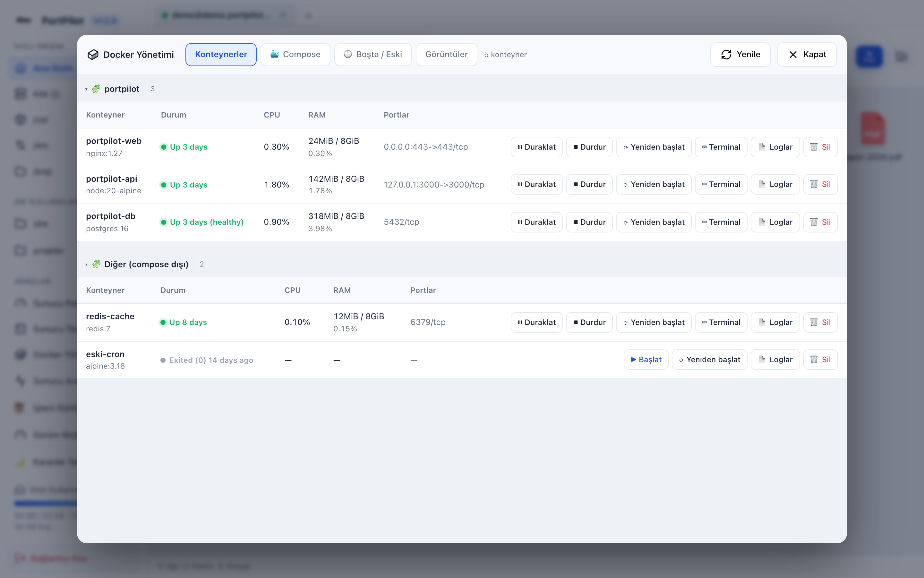The height and width of the screenshot is (578, 924).
Task: Click the 318MiB / 8GiB RAM value
Action: [336, 216]
